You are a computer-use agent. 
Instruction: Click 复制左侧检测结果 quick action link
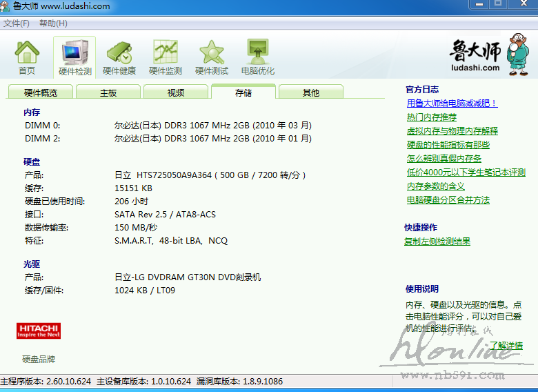437,242
